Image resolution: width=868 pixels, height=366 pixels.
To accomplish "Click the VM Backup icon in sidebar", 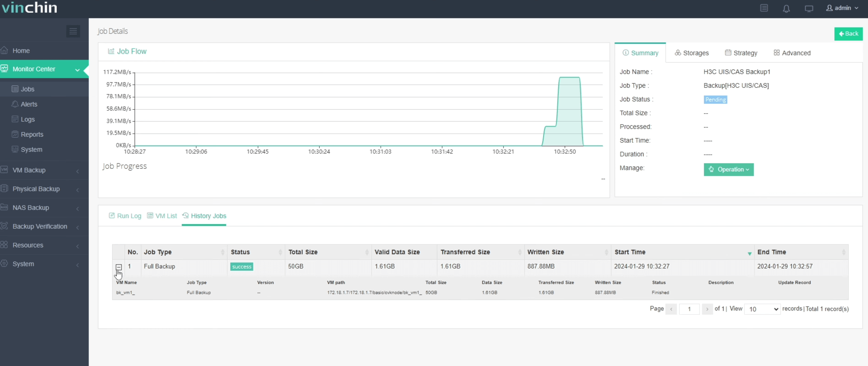I will pos(5,170).
